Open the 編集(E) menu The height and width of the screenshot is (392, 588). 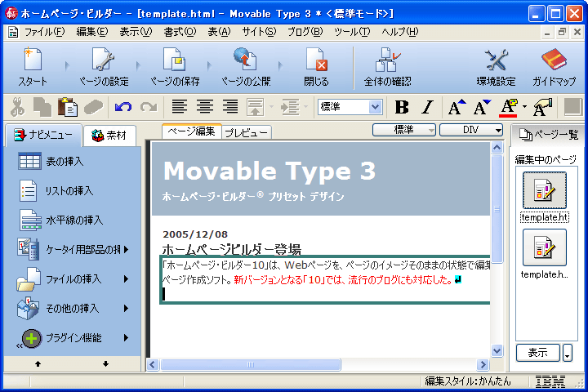click(x=91, y=33)
